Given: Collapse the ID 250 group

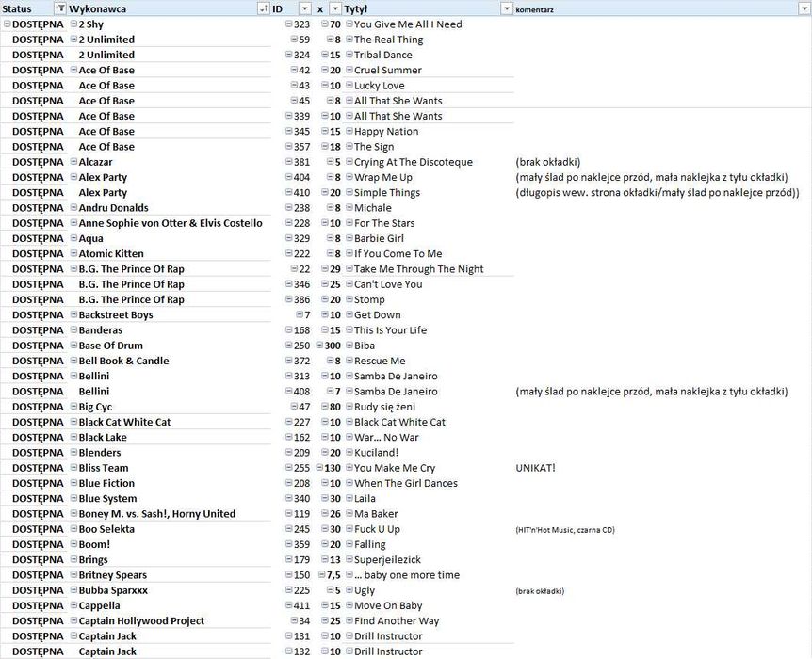Looking at the screenshot, I should [289, 346].
